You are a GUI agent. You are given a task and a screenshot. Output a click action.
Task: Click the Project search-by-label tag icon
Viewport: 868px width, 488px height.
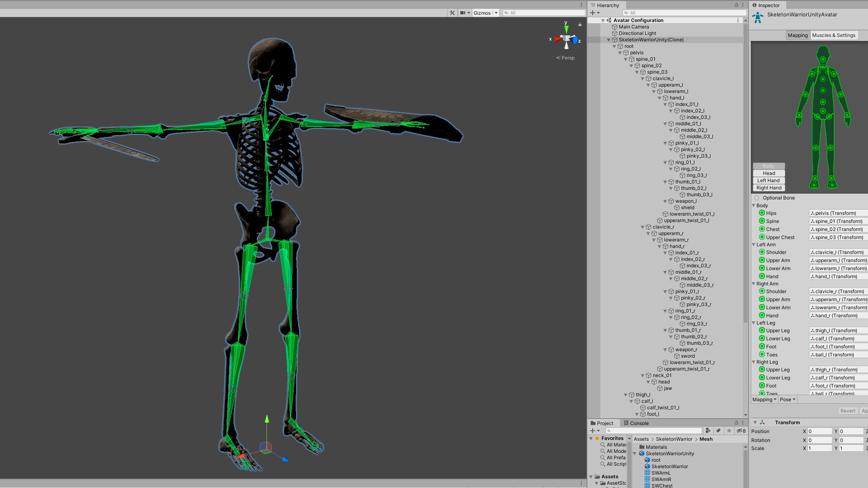(718, 431)
